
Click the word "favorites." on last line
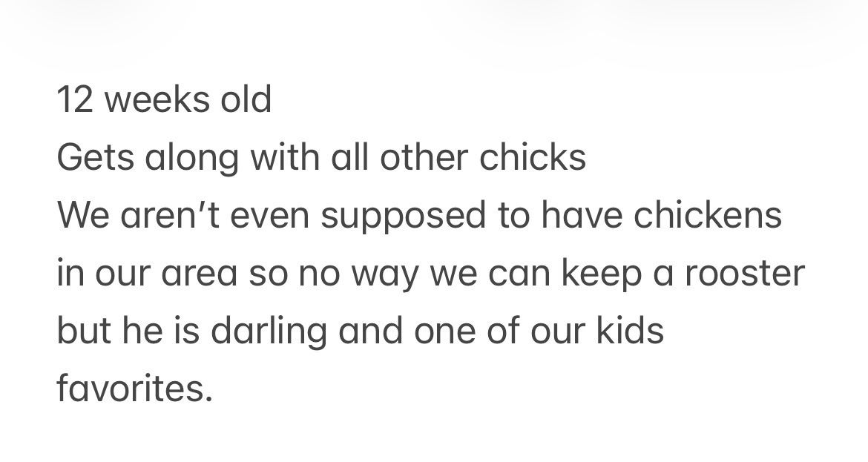(x=134, y=389)
